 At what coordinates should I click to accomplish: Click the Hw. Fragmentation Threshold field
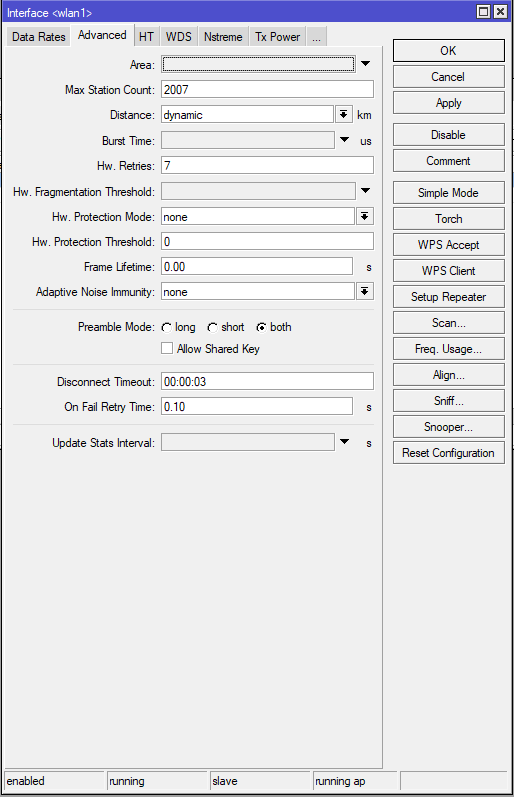pos(258,191)
